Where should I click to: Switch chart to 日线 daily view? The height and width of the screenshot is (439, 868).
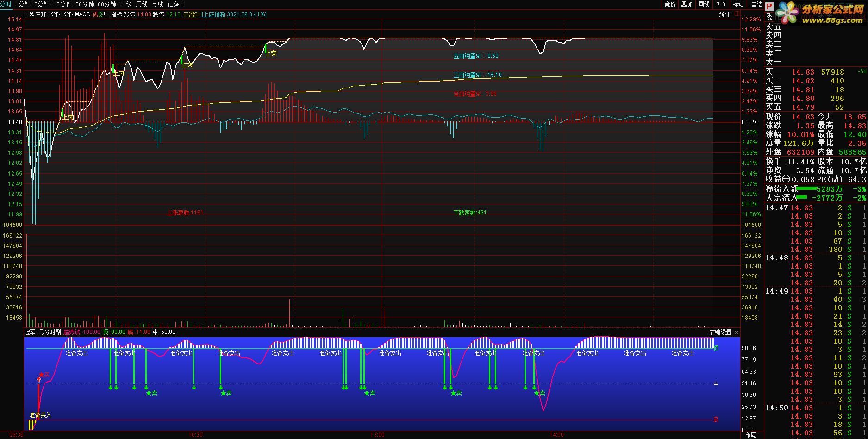point(126,4)
